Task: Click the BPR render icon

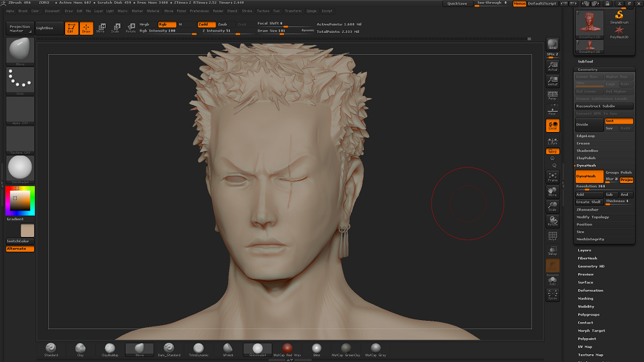Action: tap(552, 44)
